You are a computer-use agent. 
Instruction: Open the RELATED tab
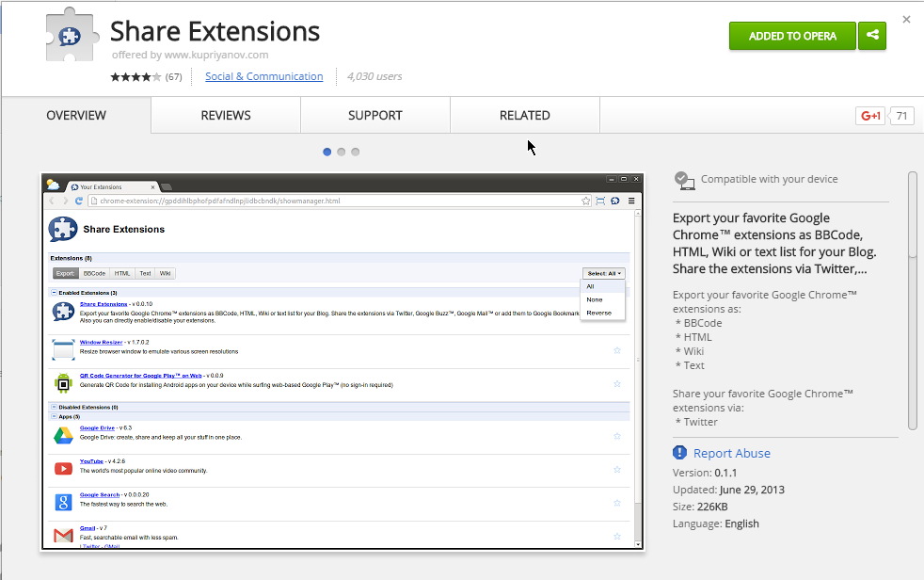[525, 116]
